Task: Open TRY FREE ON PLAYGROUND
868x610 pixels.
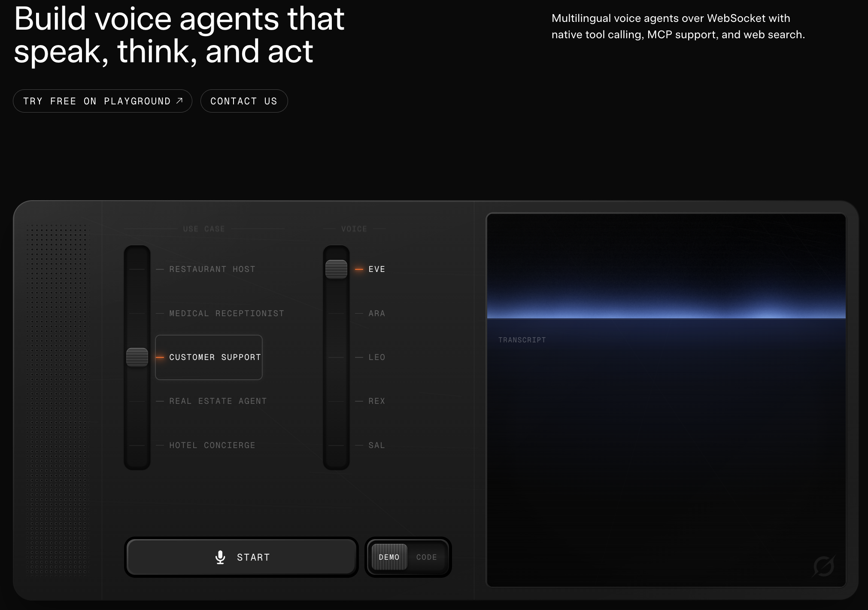Action: [x=103, y=101]
